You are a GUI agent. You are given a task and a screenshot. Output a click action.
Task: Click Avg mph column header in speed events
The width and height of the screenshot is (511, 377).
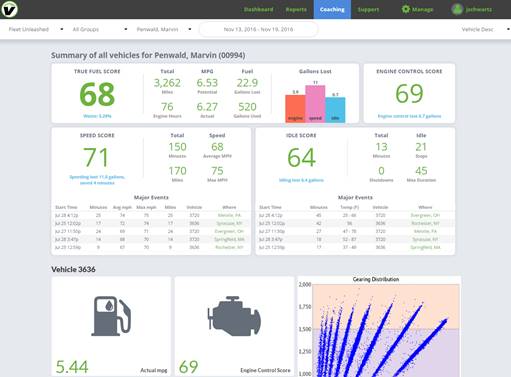pyautogui.click(x=122, y=207)
